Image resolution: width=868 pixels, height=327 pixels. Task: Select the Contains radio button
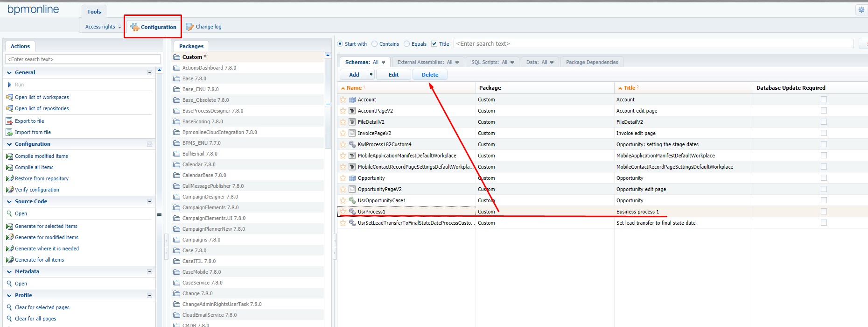[374, 44]
